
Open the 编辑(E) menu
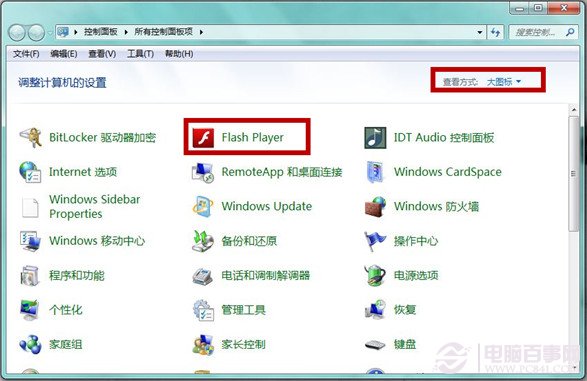click(x=64, y=54)
